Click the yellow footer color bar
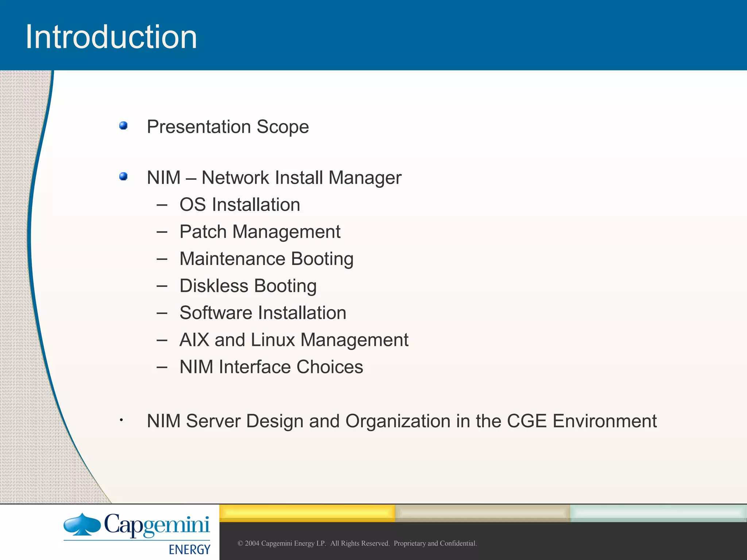 pos(307,513)
